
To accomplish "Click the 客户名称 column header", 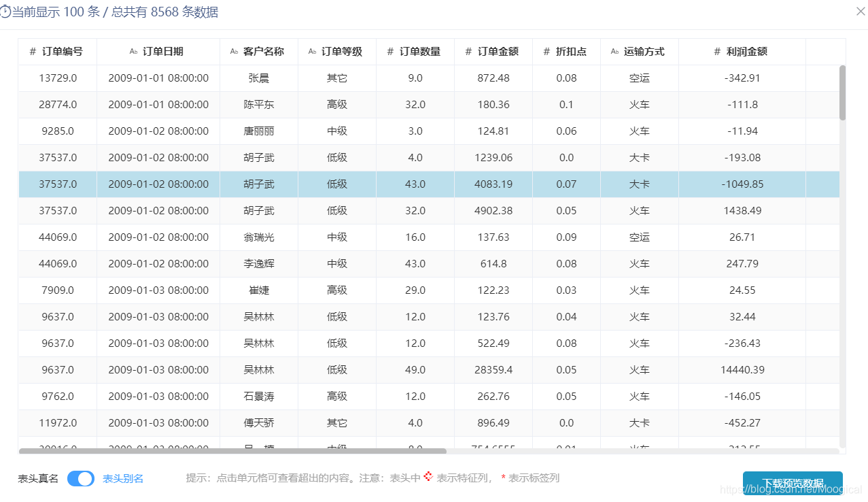I will [259, 52].
